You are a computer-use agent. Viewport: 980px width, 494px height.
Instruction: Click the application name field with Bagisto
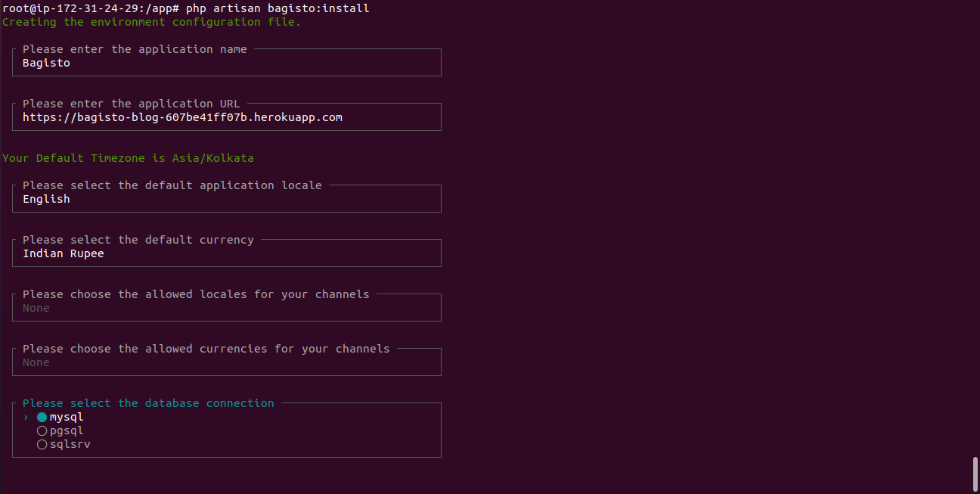227,63
